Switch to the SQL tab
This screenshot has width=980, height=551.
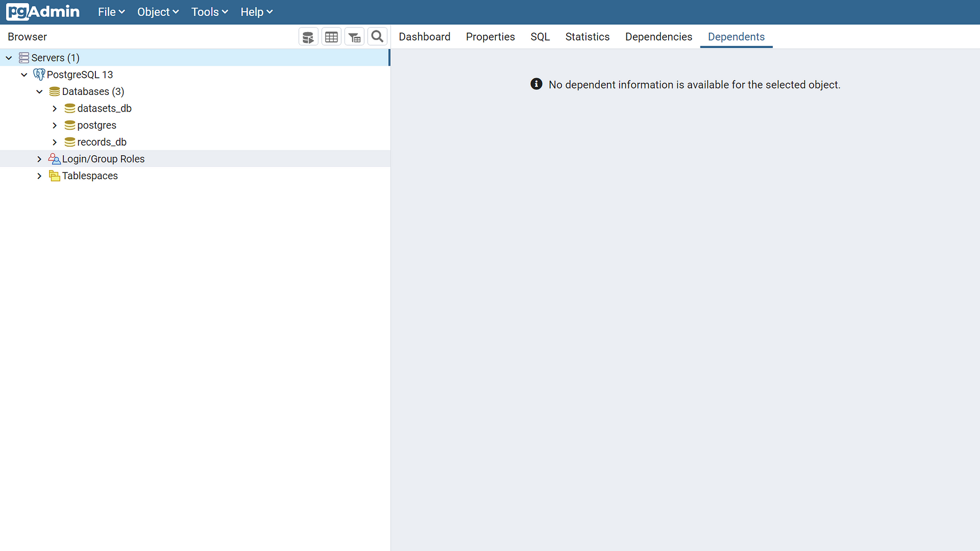(x=540, y=37)
